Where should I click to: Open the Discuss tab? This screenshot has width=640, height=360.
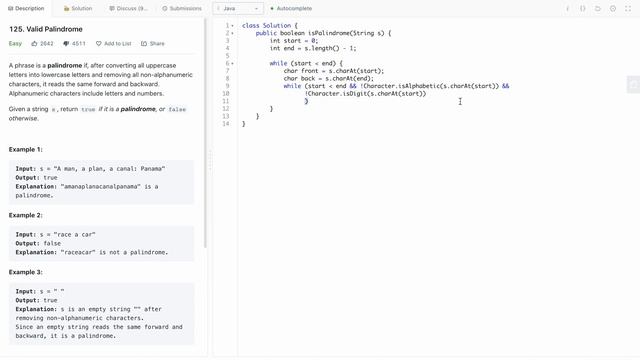tap(128, 9)
